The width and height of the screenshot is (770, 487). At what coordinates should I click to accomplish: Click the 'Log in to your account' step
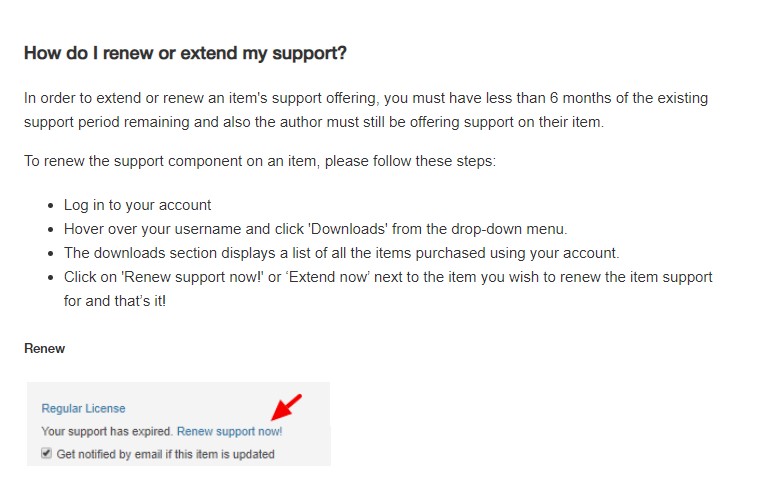pyautogui.click(x=138, y=205)
